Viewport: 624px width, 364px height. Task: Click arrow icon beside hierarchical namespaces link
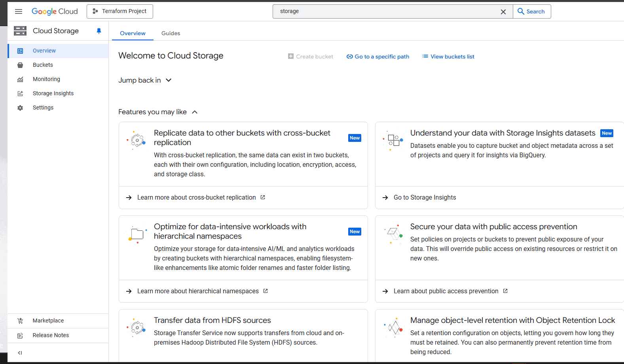click(x=129, y=291)
